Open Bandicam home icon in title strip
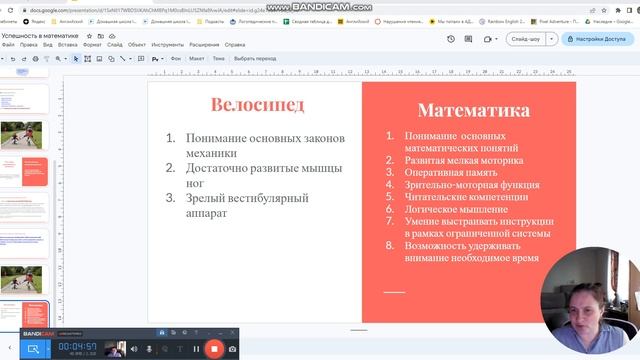The image size is (640, 360). click(162, 333)
